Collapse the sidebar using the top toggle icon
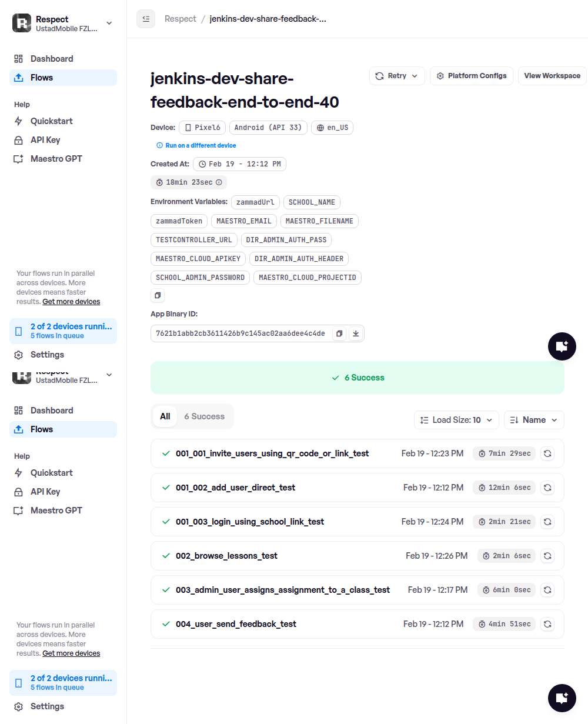 tap(146, 19)
